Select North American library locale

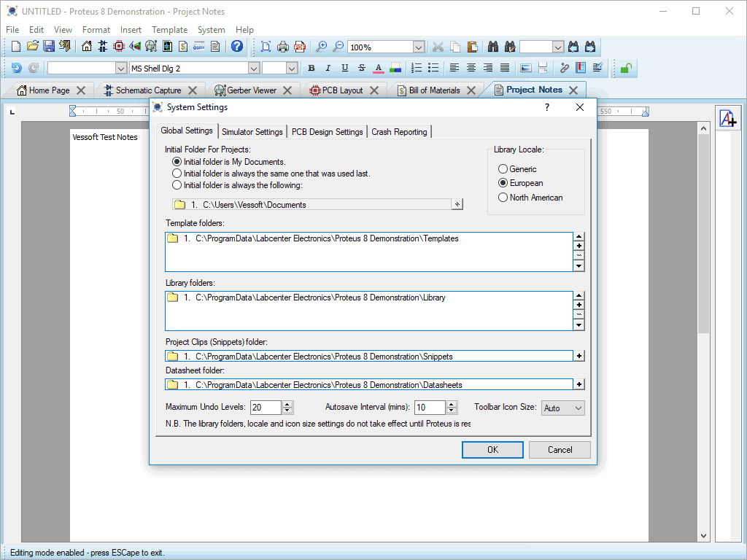[530, 197]
